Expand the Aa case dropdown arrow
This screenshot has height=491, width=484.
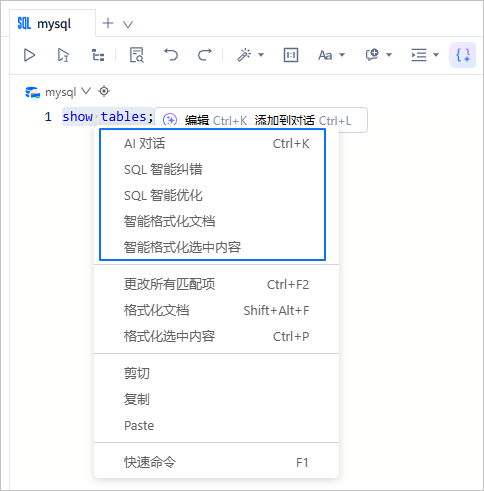342,55
